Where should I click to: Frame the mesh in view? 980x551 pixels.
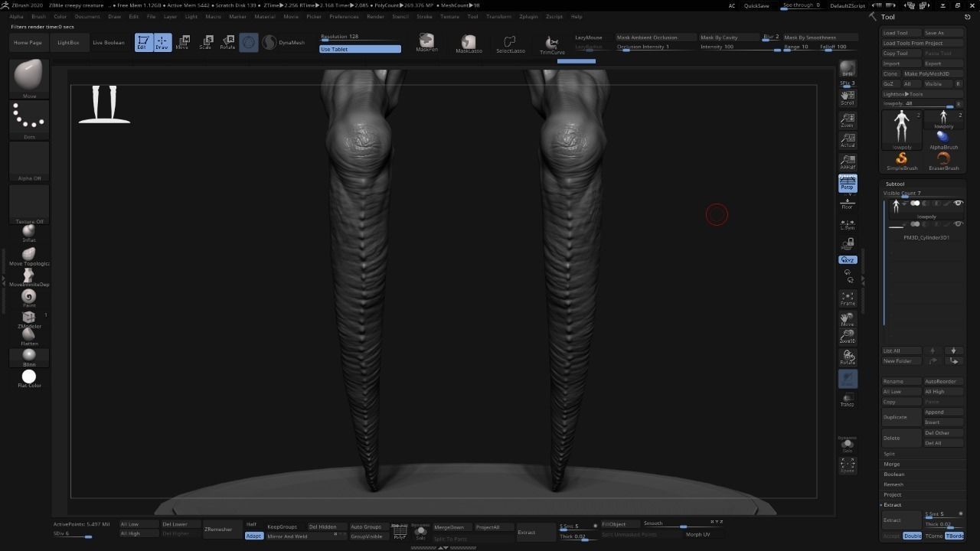[848, 298]
